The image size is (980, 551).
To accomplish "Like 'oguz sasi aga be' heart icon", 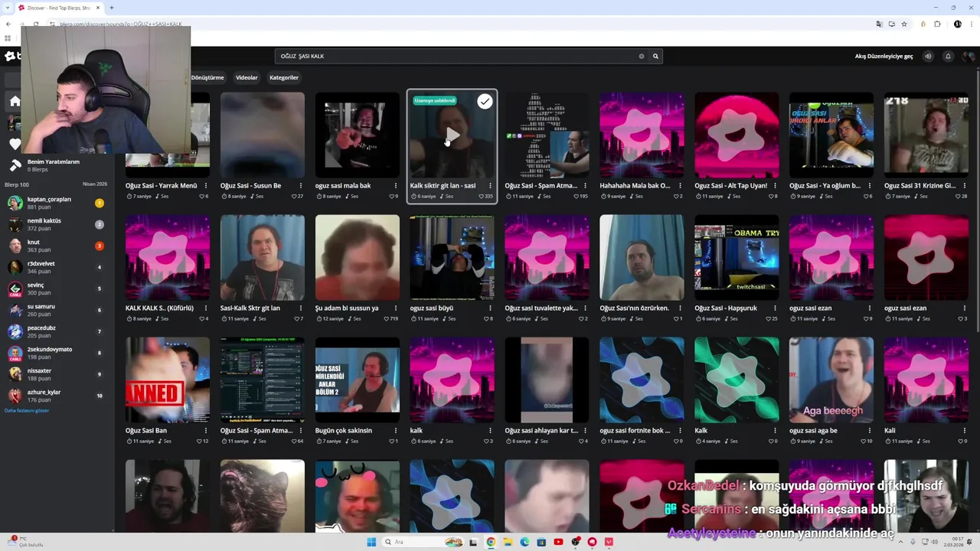I will point(864,441).
